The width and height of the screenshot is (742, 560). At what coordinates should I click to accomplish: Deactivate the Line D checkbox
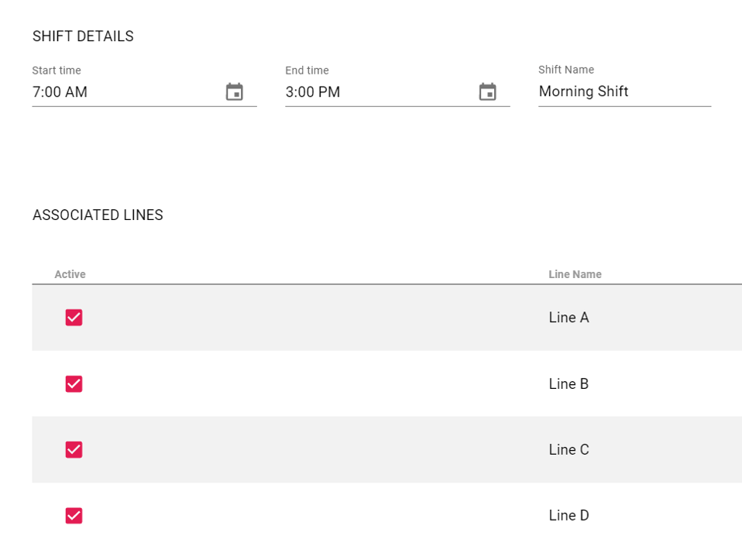pyautogui.click(x=74, y=516)
